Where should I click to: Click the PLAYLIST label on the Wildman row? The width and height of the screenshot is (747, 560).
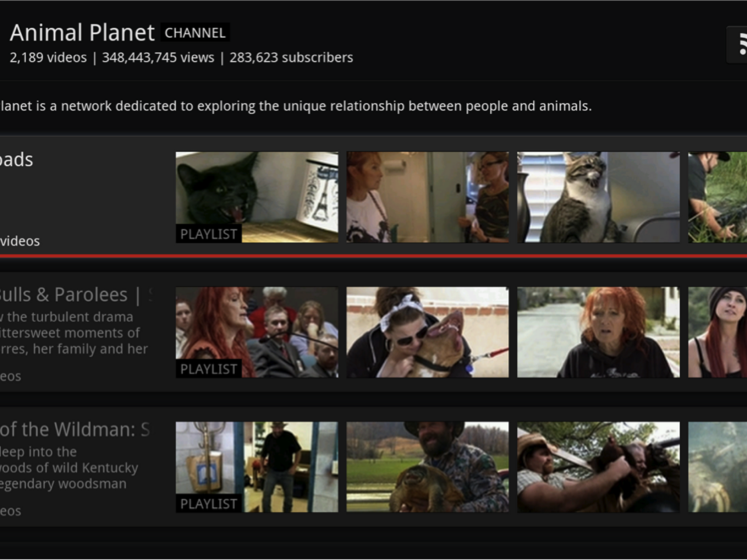209,504
